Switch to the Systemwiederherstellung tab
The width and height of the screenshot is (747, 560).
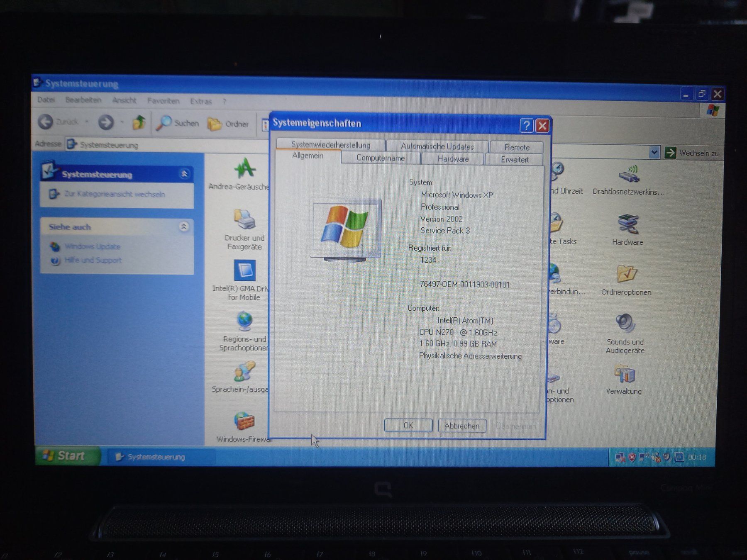[x=331, y=144]
